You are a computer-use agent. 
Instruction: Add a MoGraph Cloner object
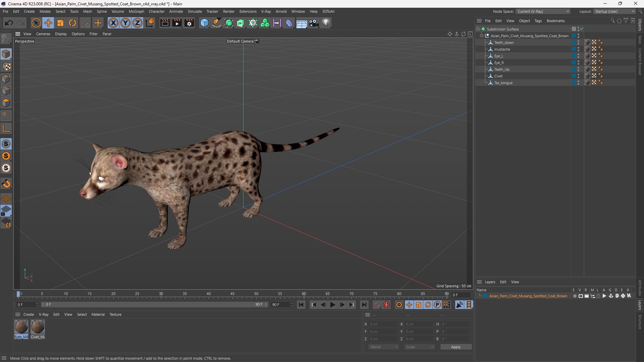pyautogui.click(x=265, y=23)
